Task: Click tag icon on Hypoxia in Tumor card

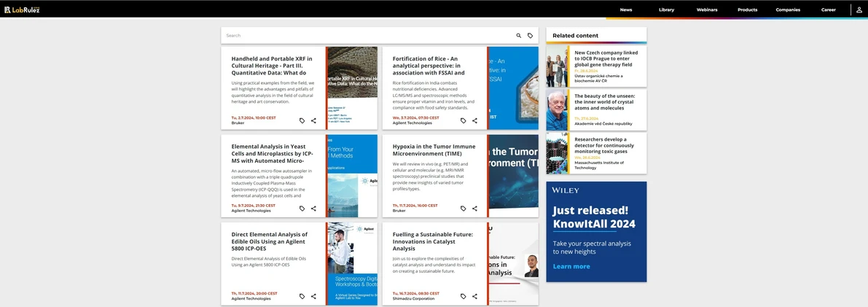Action: pos(464,209)
